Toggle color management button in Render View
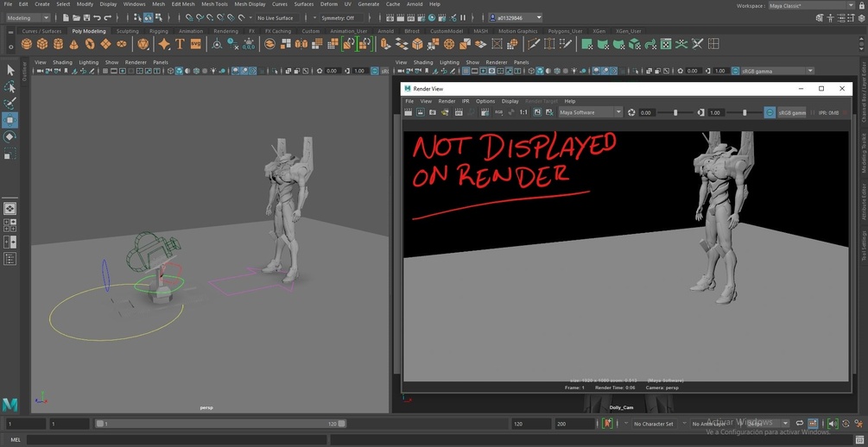868x447 pixels. pos(770,112)
